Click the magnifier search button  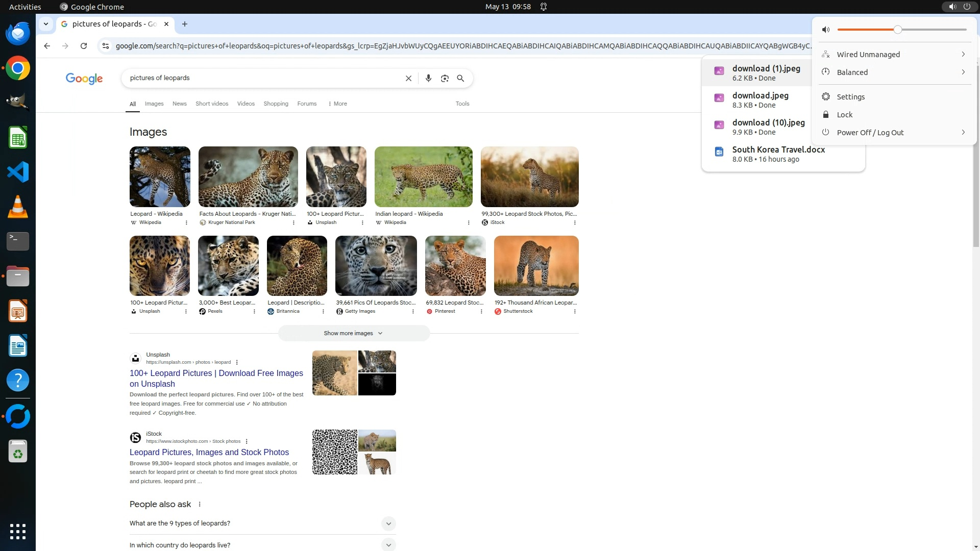pyautogui.click(x=460, y=78)
